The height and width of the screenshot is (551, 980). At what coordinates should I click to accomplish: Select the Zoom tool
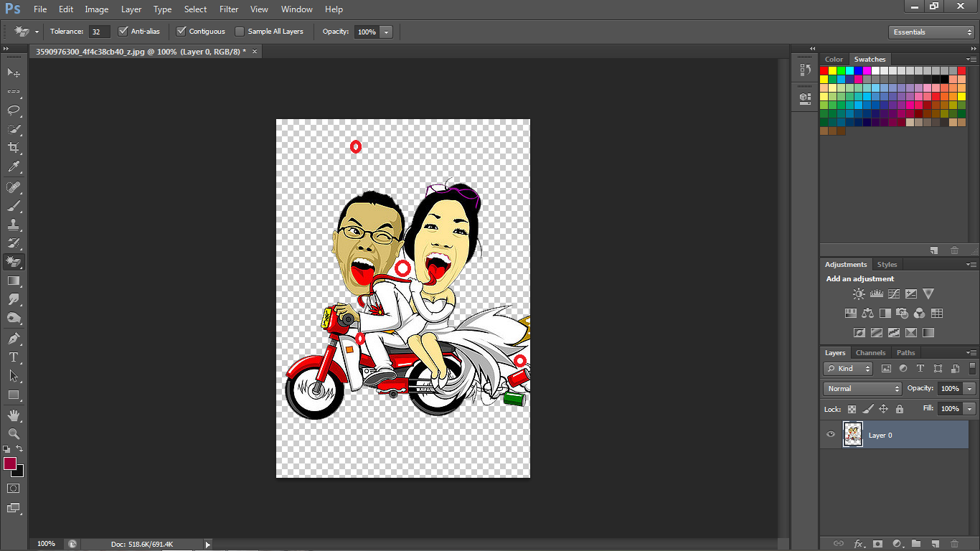14,434
